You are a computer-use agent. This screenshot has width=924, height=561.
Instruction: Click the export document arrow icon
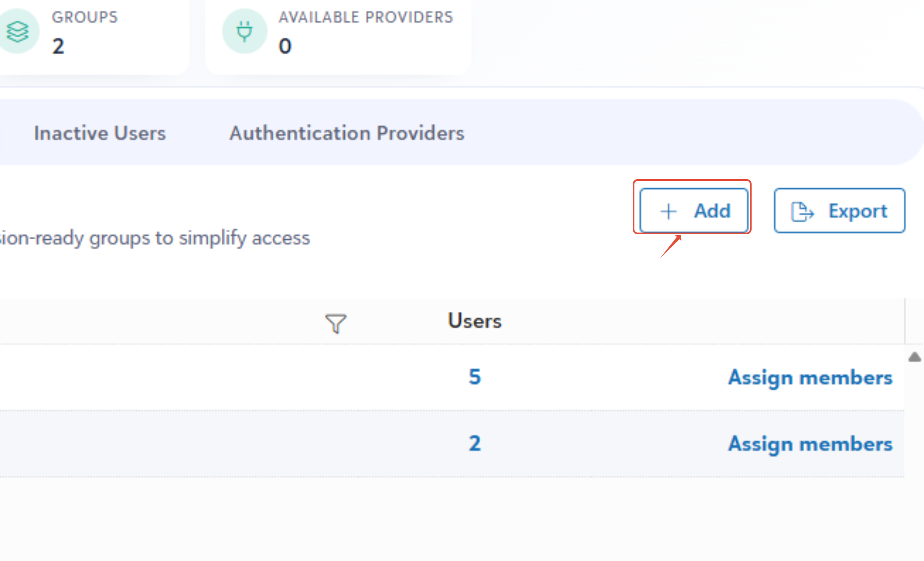pos(802,211)
